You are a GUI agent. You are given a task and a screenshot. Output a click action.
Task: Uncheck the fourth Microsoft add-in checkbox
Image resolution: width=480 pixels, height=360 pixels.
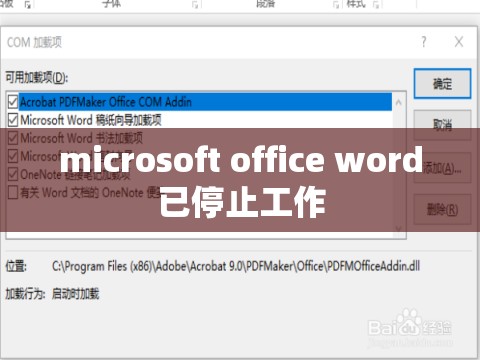pyautogui.click(x=13, y=156)
